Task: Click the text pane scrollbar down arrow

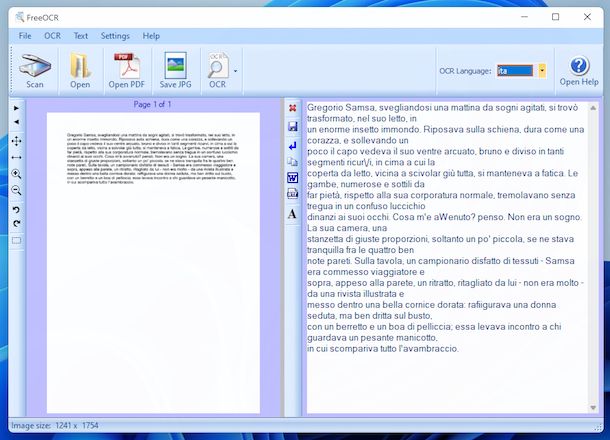Action: [x=593, y=408]
